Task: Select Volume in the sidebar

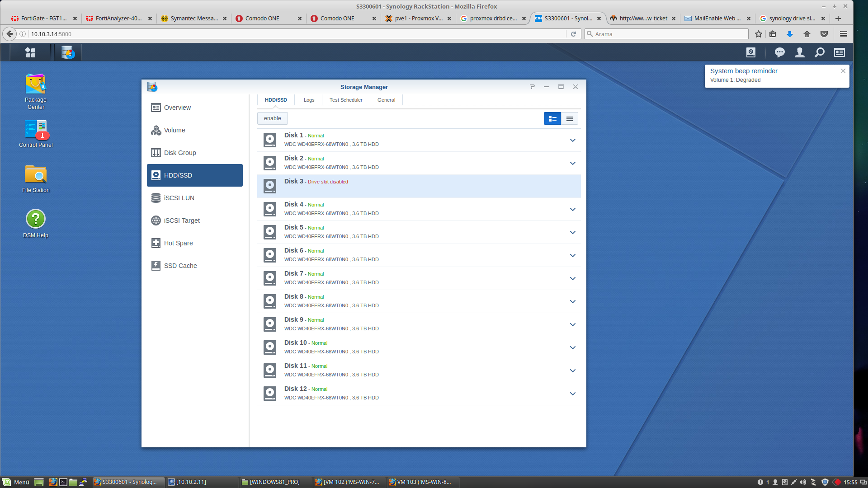Action: coord(175,130)
